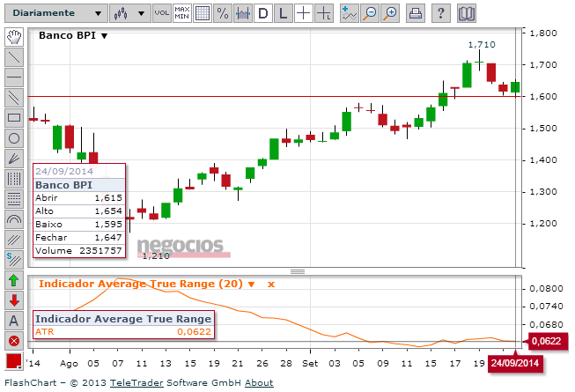
Task: Open help with the question mark icon
Action: (x=441, y=13)
